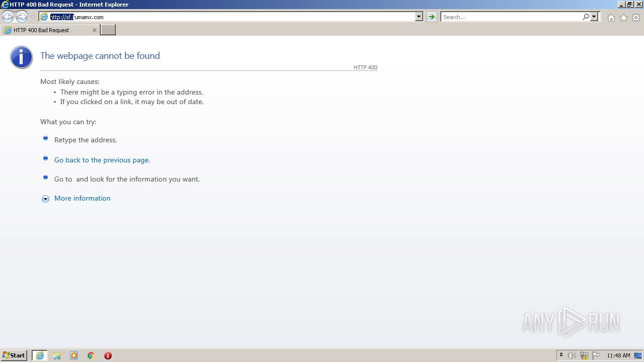Click the Show desktop button
The height and width of the screenshot is (362, 644).
pyautogui.click(x=638, y=355)
